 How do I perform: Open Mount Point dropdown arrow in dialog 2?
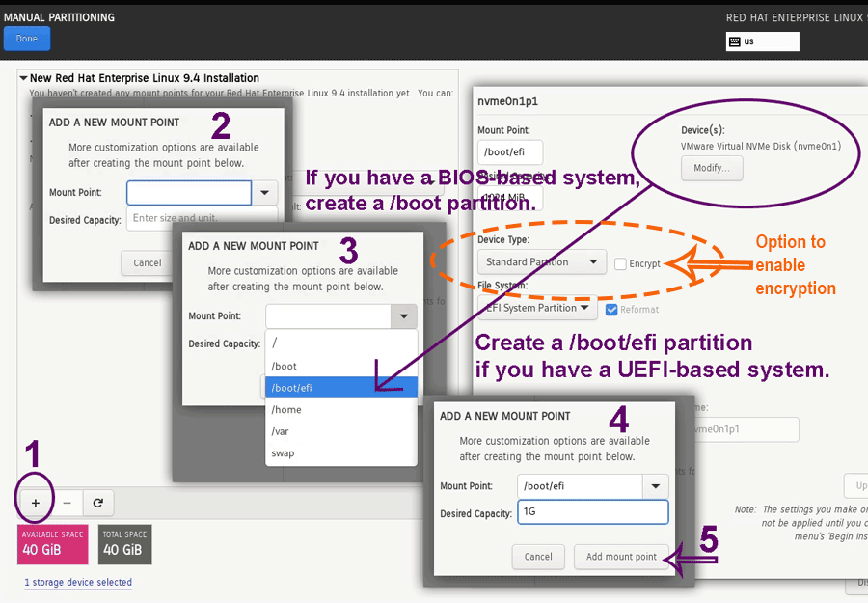tap(264, 193)
